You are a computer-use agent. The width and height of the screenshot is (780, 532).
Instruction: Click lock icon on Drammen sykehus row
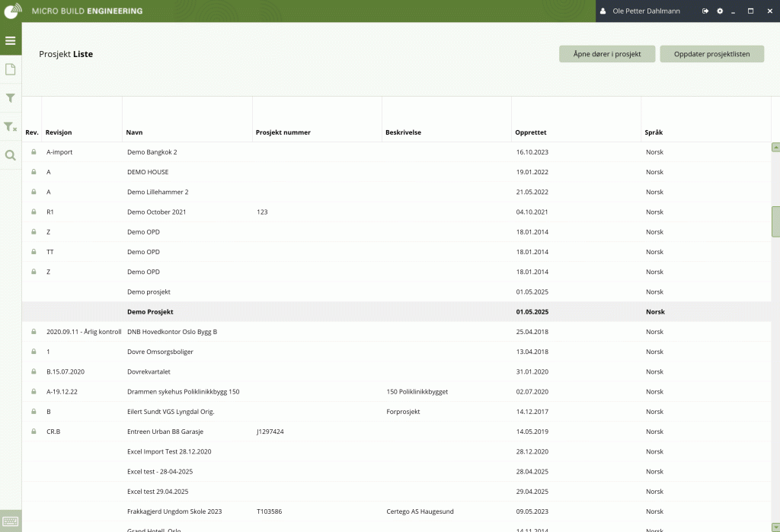(x=34, y=391)
